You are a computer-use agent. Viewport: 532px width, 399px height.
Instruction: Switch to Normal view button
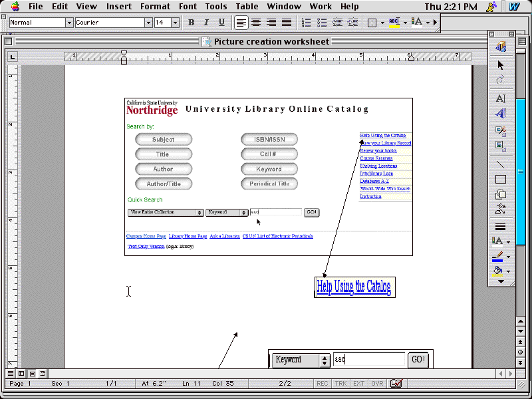click(x=11, y=374)
